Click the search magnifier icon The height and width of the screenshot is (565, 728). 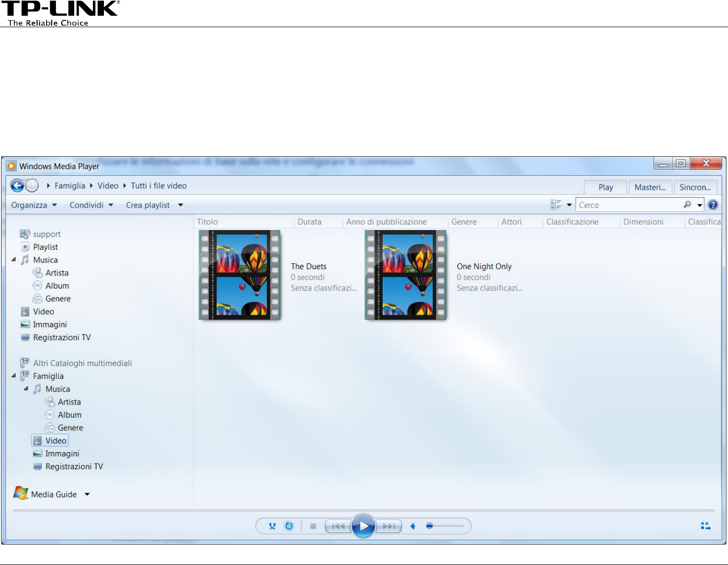[x=687, y=205]
